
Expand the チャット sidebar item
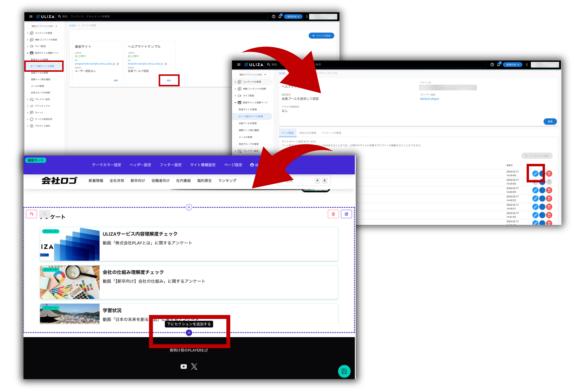click(39, 113)
